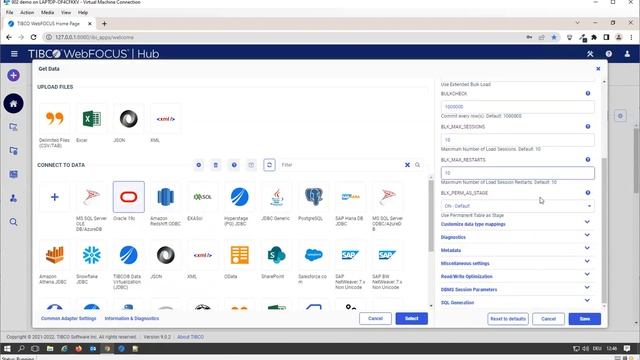Screen dimensions: 640x360
Task: Open Information & Diagnostics link
Action: [x=132, y=318]
